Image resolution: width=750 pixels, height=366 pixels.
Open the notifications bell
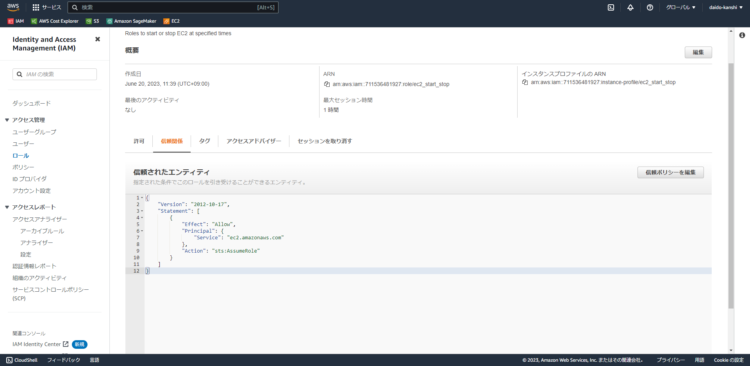pyautogui.click(x=630, y=8)
